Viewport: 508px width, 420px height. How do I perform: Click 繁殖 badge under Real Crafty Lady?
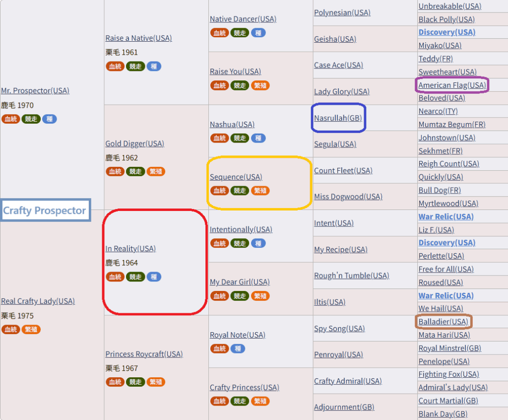31,330
